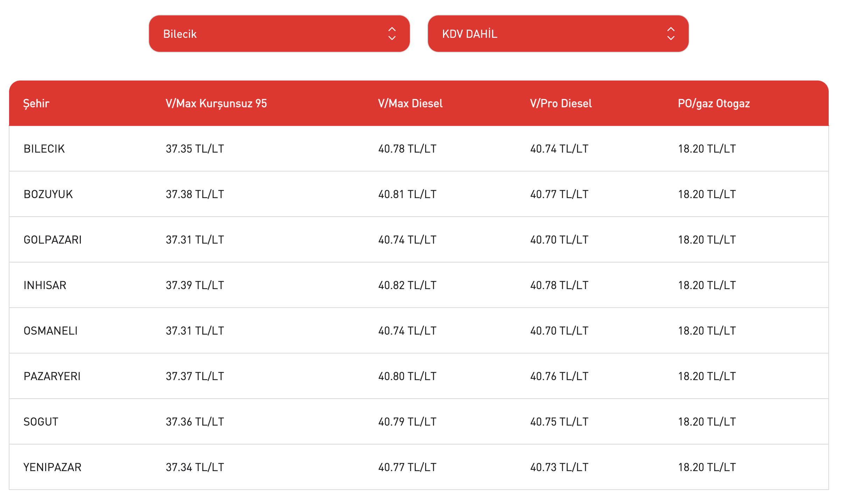
Task: Click OSMANELI's 40.74 V/Max Diesel price
Action: coord(407,331)
